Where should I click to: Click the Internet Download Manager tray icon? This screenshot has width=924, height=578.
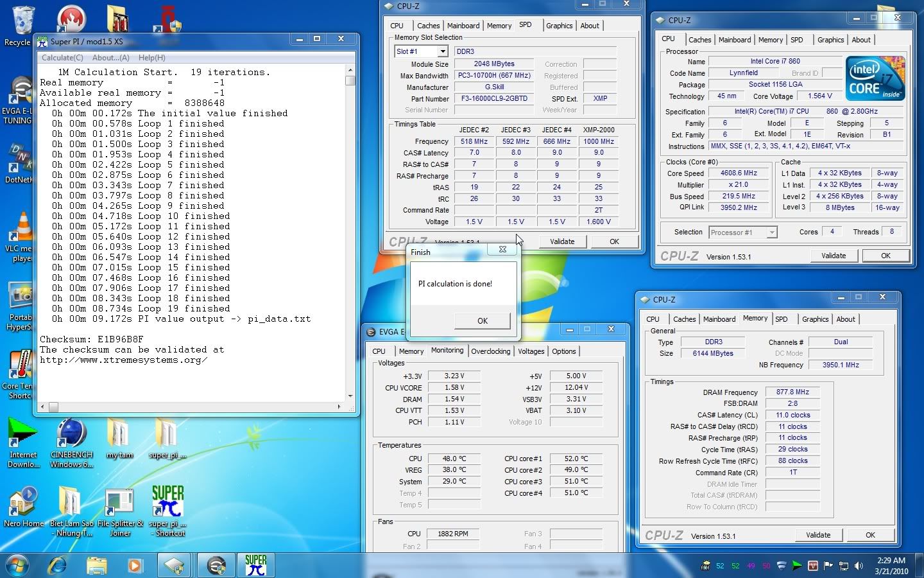pos(797,566)
